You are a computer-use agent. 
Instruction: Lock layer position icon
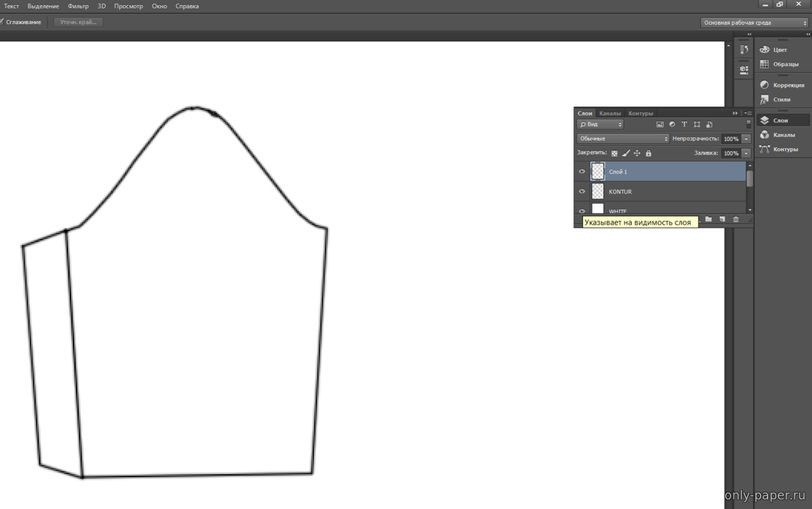[637, 154]
